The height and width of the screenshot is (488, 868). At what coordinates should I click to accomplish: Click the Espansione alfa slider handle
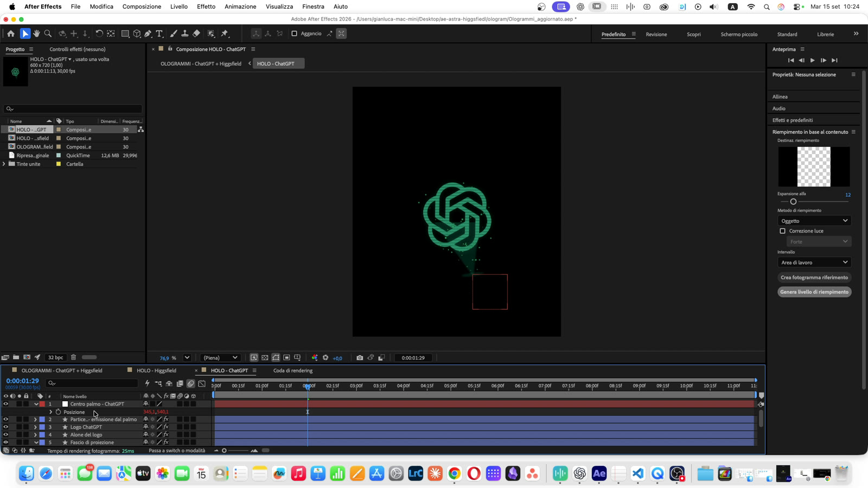point(793,202)
